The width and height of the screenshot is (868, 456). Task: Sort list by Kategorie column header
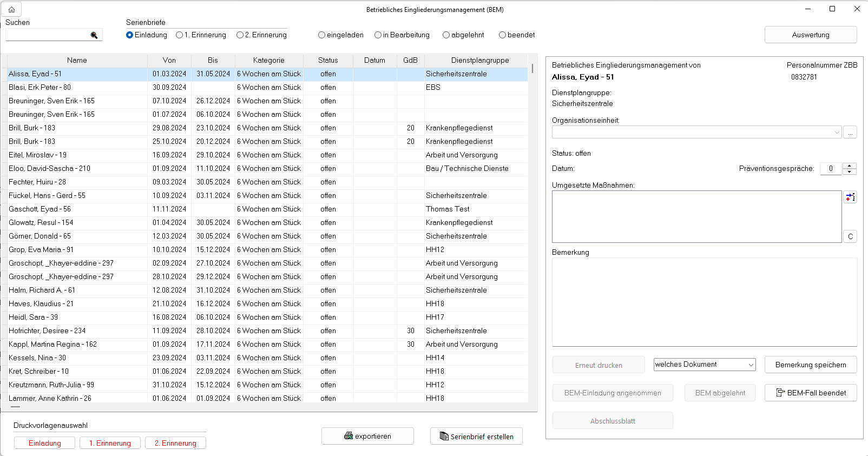[268, 61]
